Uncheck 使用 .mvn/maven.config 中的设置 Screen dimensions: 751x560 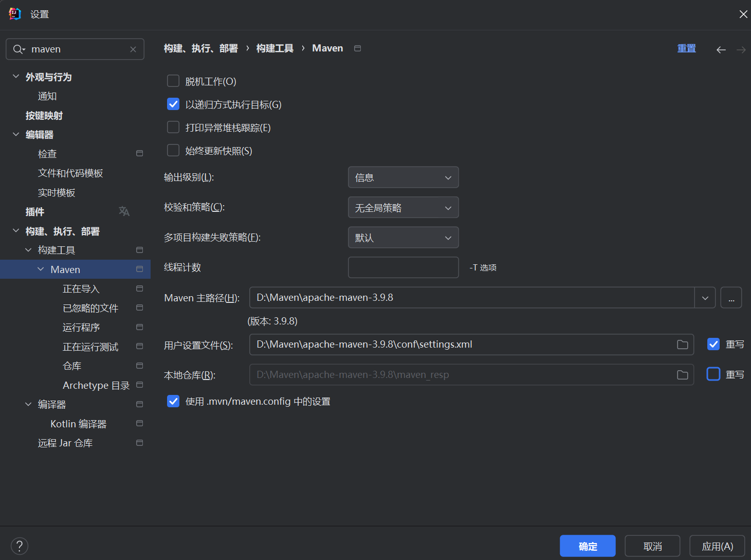173,401
